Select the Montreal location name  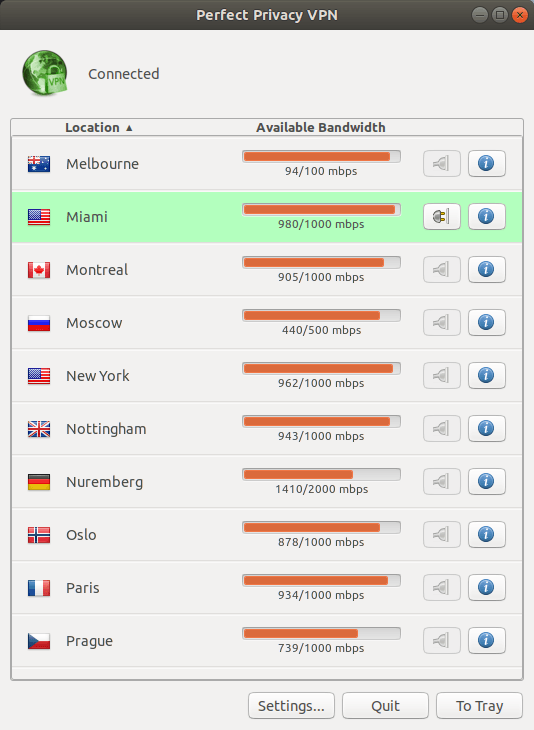point(97,270)
